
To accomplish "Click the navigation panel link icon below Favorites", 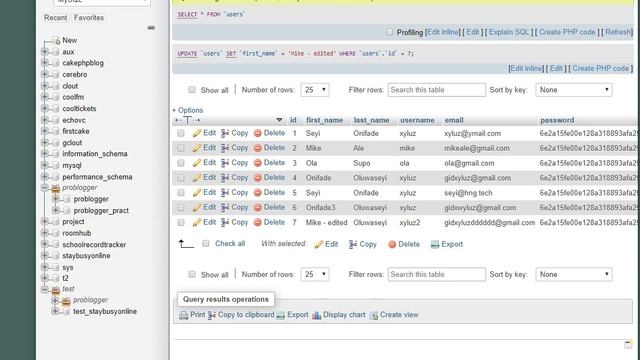I will [x=151, y=28].
